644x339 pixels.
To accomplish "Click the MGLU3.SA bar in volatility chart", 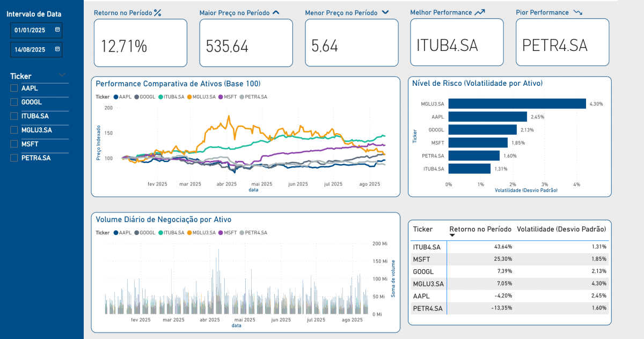I will click(517, 104).
